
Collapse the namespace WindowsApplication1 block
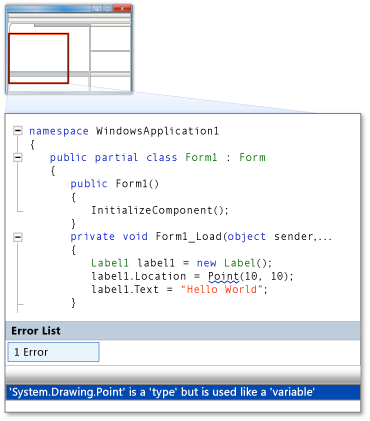[x=18, y=131]
